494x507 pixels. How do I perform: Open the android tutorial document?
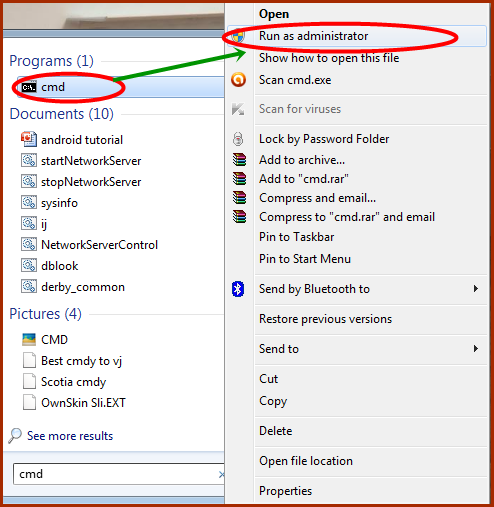click(82, 140)
